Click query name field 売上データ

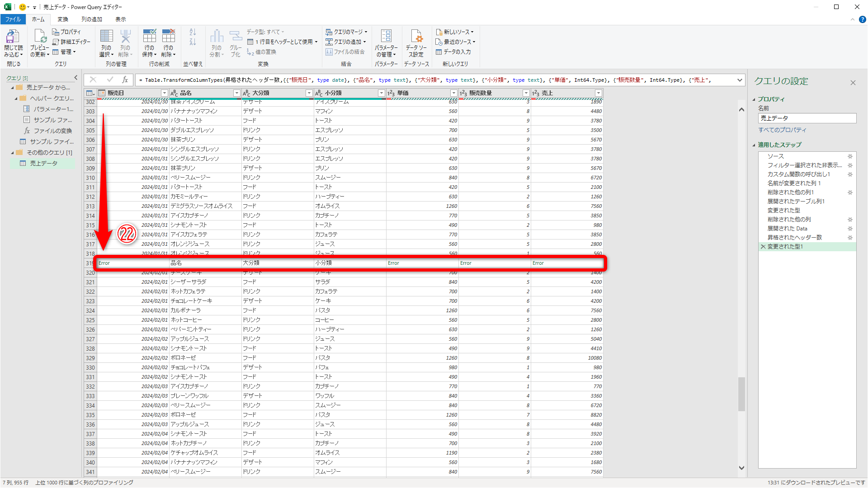(x=807, y=118)
